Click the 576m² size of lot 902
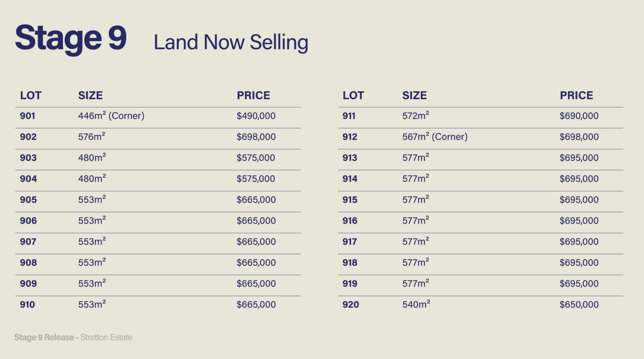644x359 pixels. 92,137
